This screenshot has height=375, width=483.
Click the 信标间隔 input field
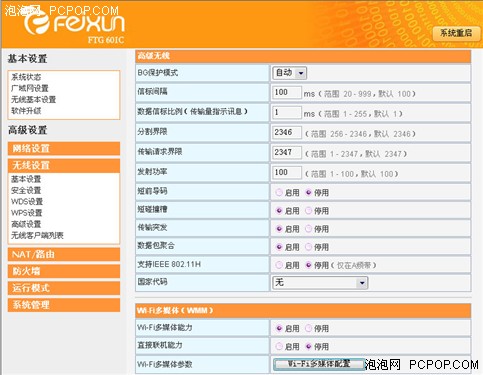[x=287, y=92]
